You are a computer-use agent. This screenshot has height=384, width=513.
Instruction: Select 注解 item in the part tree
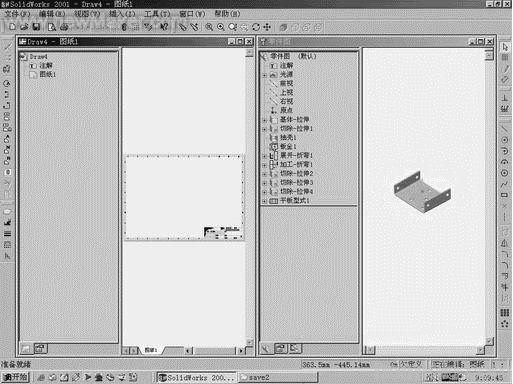click(x=287, y=66)
